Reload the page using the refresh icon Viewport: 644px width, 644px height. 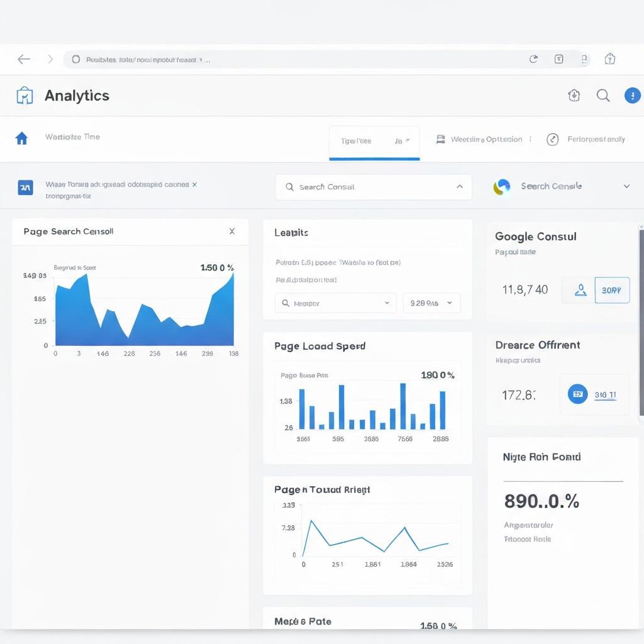(x=533, y=59)
